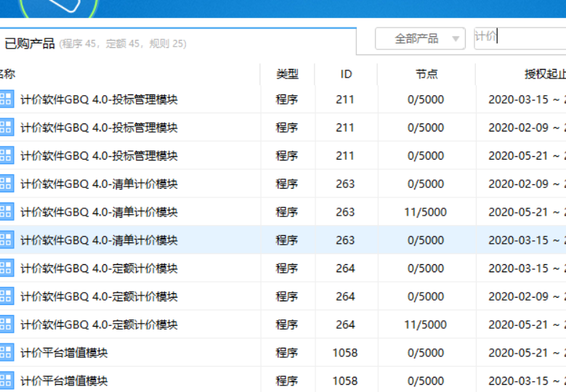The height and width of the screenshot is (392, 566).
Task: Click the module icon of 投标管理模块 row dated 2020-03-15
Action: click(x=6, y=99)
